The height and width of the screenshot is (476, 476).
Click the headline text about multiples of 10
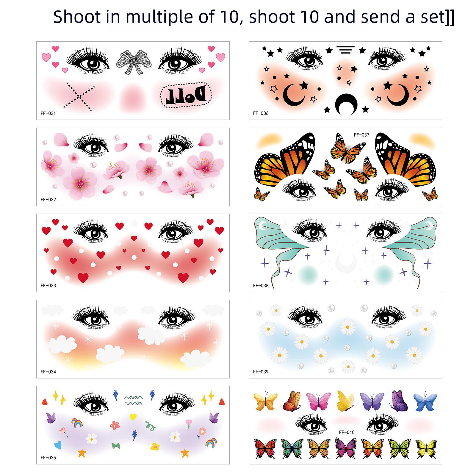pos(254,17)
